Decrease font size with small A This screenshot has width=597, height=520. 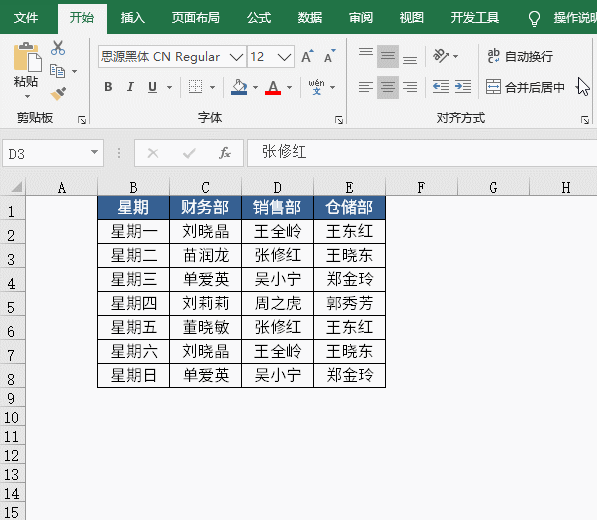pos(330,56)
